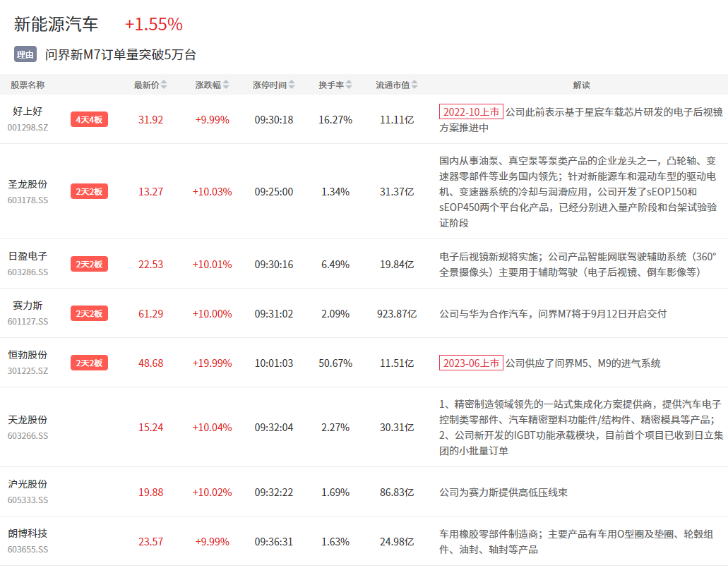The height and width of the screenshot is (568, 728).
Task: Click the 2022-10上市 tag
Action: tap(471, 112)
